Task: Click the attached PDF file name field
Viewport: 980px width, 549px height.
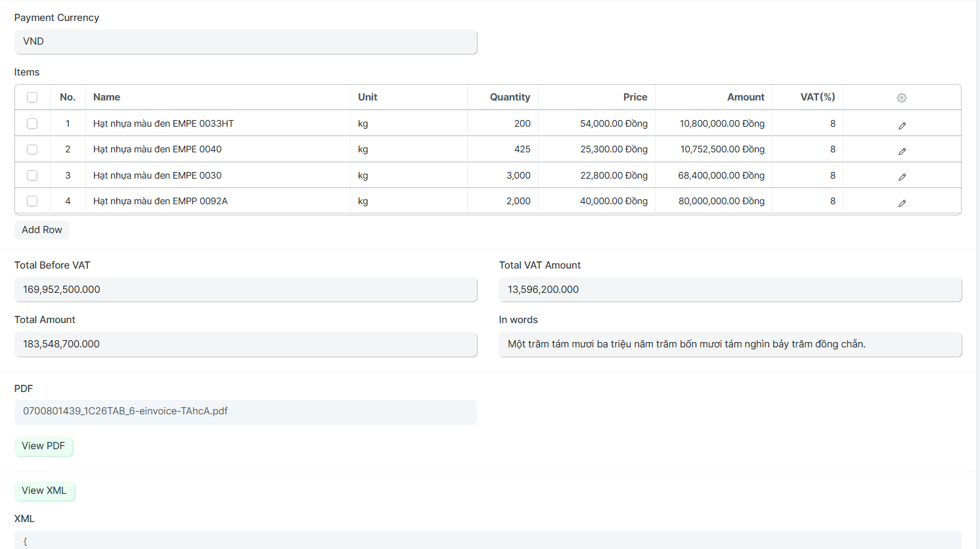Action: pos(246,412)
